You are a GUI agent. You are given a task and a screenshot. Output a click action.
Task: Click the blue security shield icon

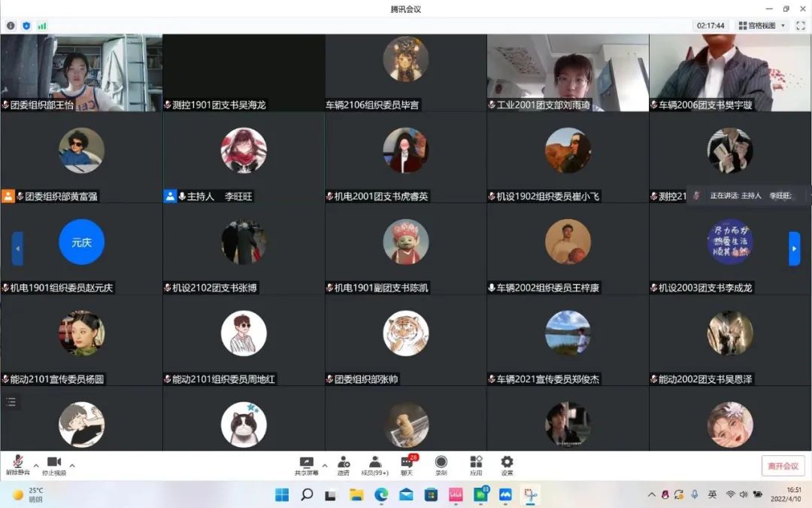26,26
